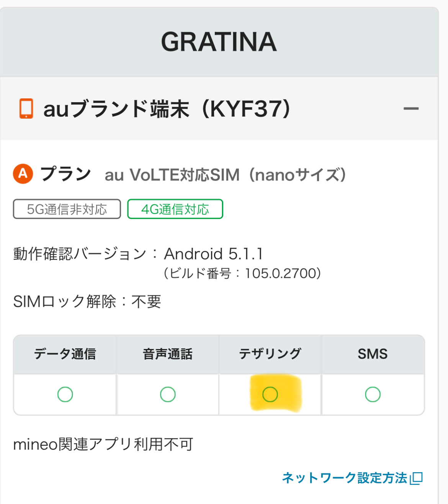448x504 pixels.
Task: Click the mineo関連アプリ利用不可 note
Action: (103, 444)
